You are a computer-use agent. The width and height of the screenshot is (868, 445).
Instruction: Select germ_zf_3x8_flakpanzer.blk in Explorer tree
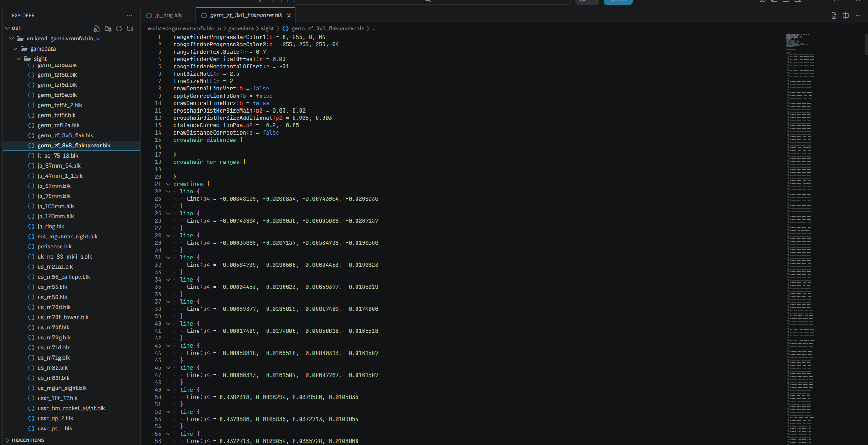71,146
